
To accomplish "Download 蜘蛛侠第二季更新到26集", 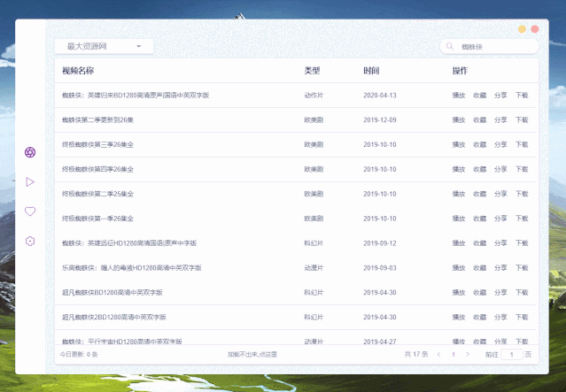I will point(522,119).
